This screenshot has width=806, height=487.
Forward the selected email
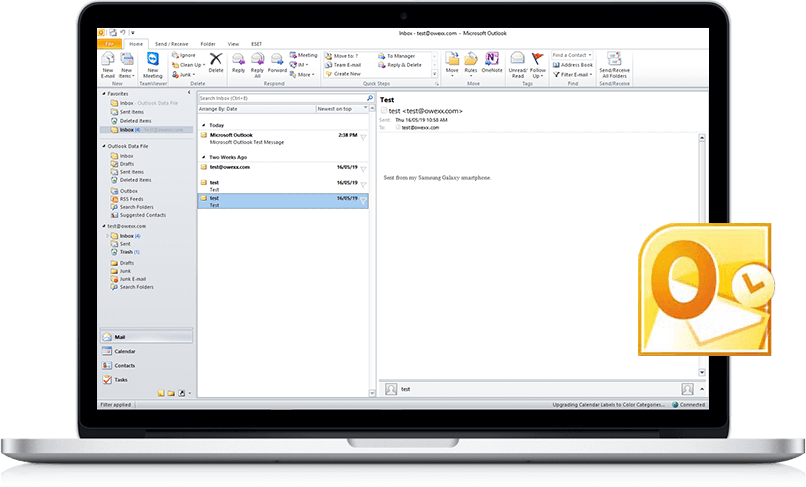[277, 63]
